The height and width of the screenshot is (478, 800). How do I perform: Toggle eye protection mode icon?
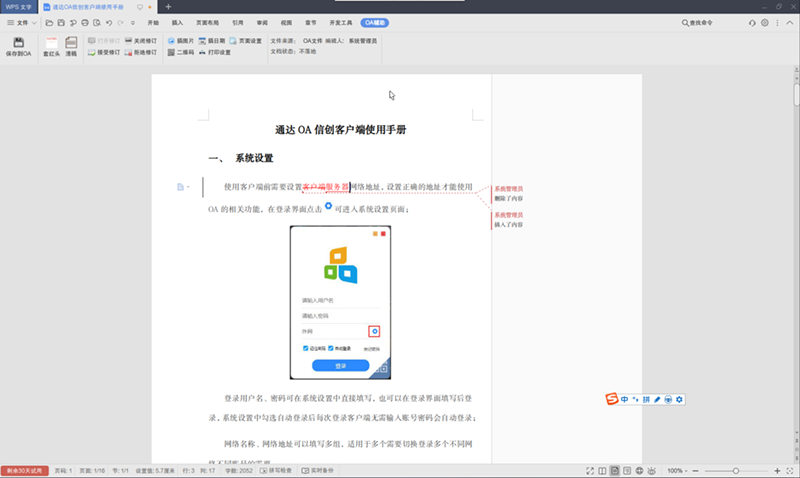(x=652, y=471)
